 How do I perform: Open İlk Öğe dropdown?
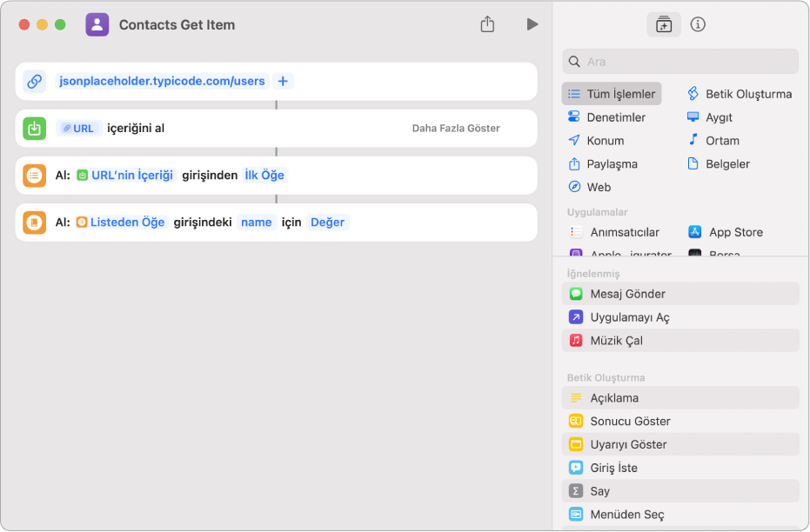point(264,176)
